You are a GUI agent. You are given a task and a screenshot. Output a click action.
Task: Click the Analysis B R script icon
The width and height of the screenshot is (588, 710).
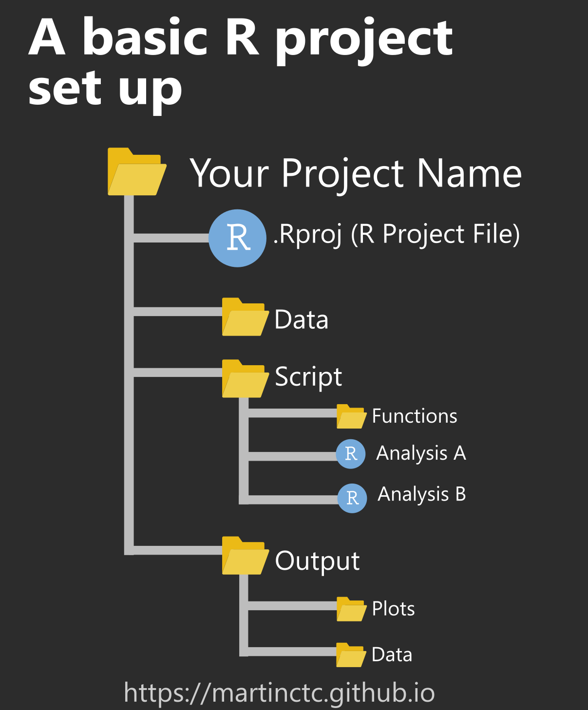click(x=352, y=498)
